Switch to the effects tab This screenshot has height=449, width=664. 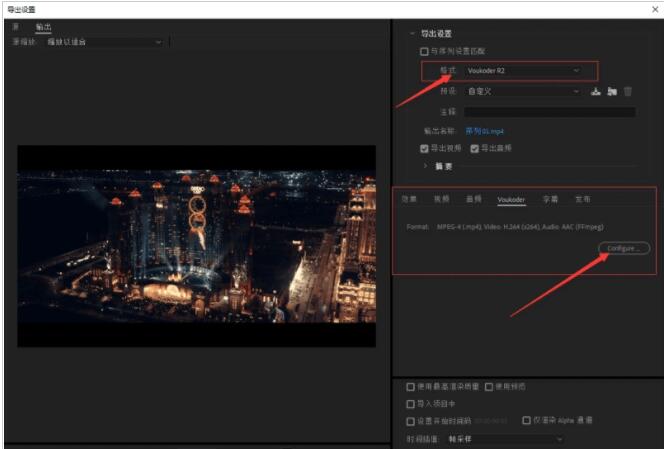(409, 199)
